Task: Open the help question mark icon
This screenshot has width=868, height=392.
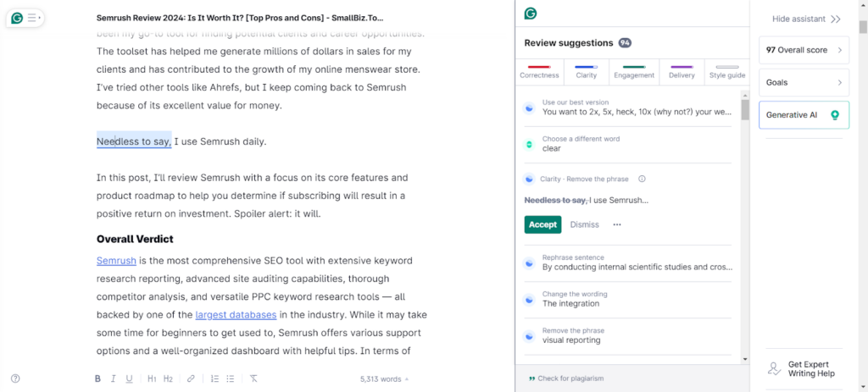Action: click(15, 378)
